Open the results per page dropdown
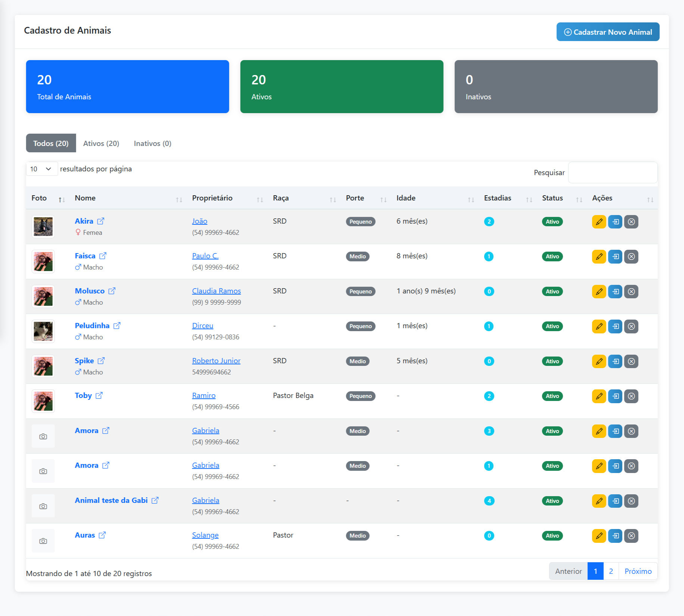Viewport: 684px width, 616px height. tap(41, 169)
